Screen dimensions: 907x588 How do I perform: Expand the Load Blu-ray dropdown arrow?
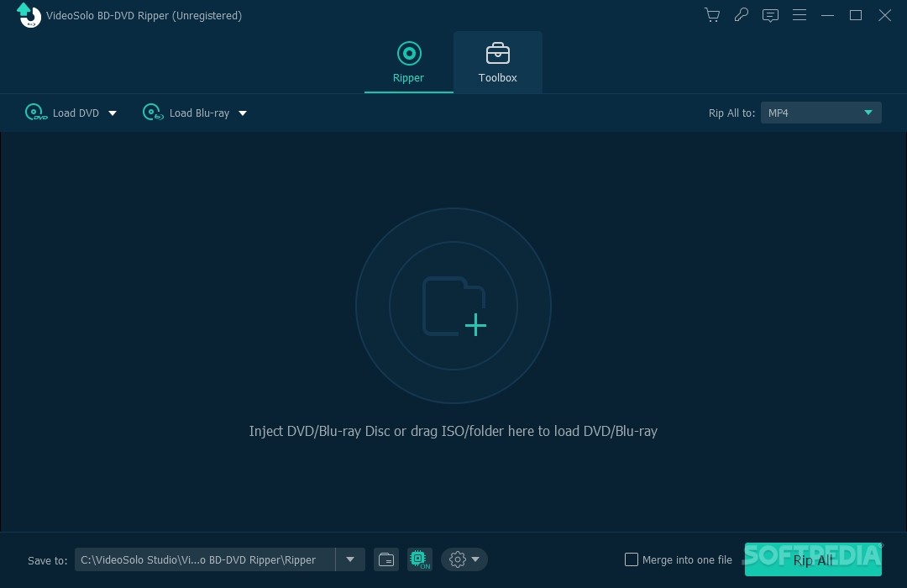click(x=243, y=113)
